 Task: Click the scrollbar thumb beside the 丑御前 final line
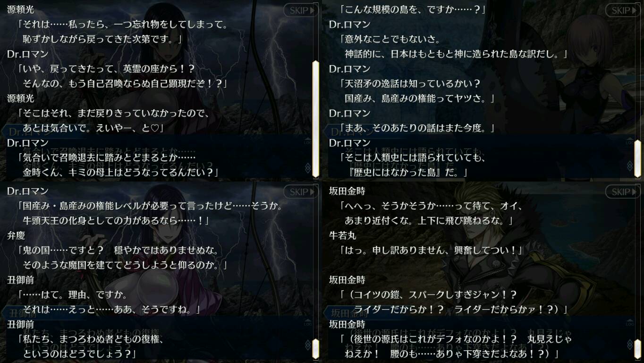click(x=315, y=349)
